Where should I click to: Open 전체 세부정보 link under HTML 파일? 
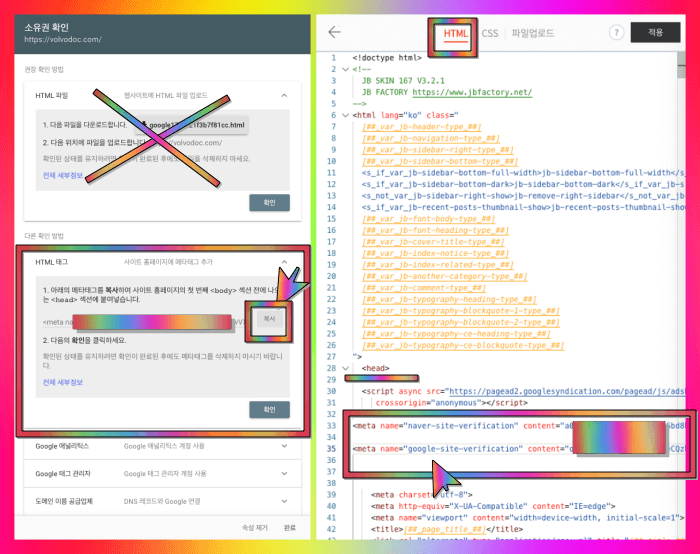[62, 175]
